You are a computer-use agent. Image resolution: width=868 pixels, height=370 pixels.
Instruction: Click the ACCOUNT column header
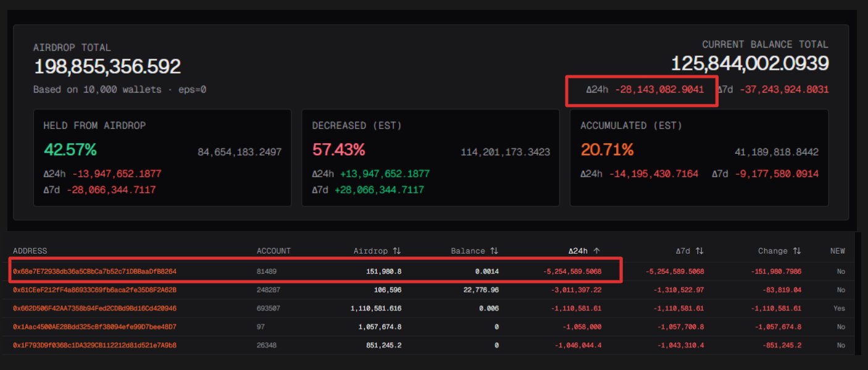point(273,251)
